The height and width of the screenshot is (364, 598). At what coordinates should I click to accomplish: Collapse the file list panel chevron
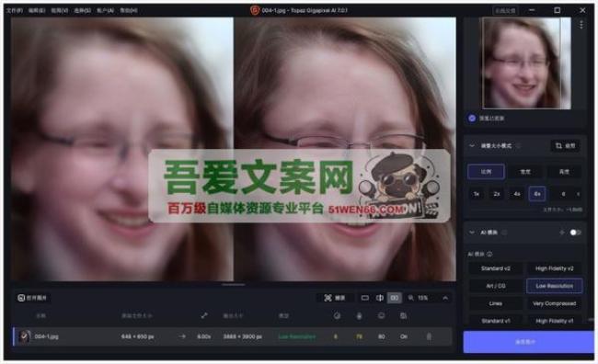tap(445, 298)
